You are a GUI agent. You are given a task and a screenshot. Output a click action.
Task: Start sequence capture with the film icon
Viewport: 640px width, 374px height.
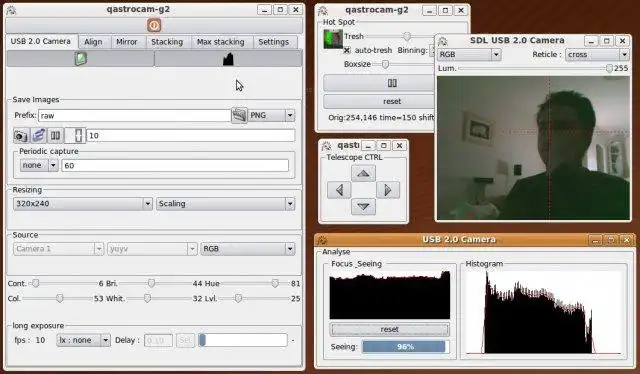coord(39,136)
